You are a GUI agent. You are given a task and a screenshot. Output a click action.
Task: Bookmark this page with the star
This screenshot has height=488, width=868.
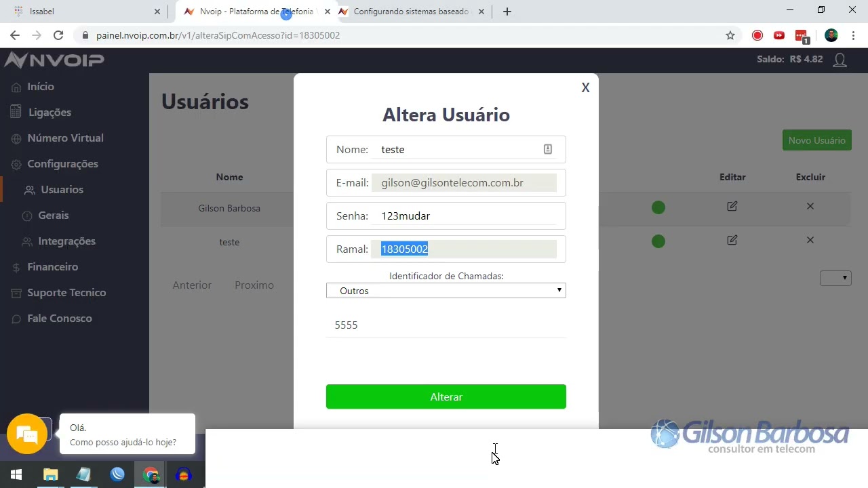click(730, 35)
